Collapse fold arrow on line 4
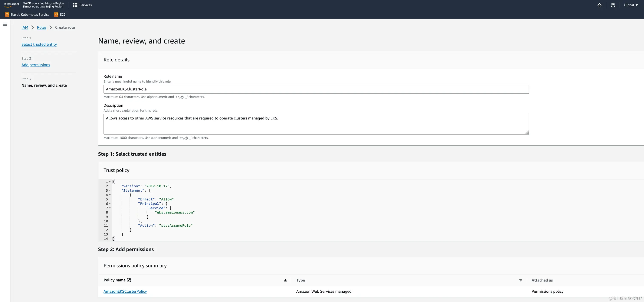 (110, 195)
